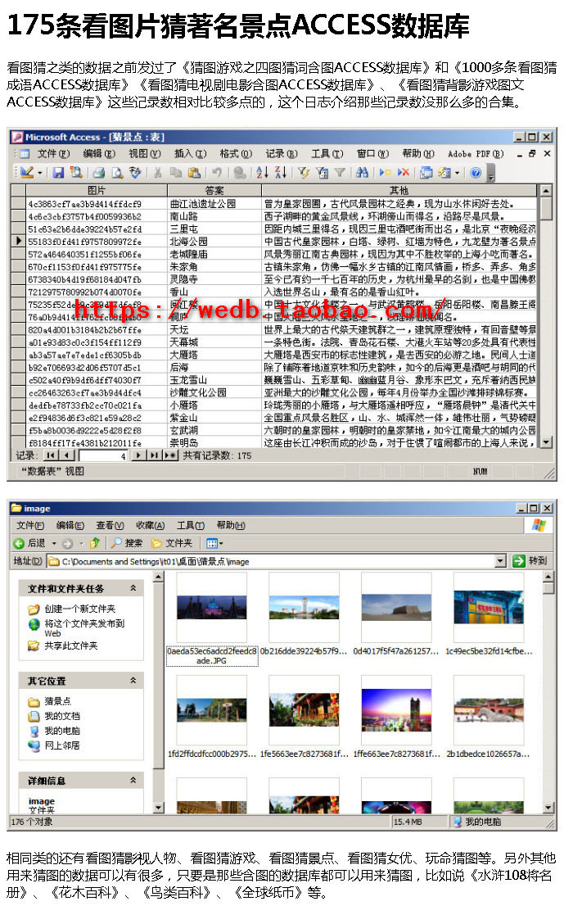Click the cell 北海公园
This screenshot has height=924, width=564.
tap(214, 241)
